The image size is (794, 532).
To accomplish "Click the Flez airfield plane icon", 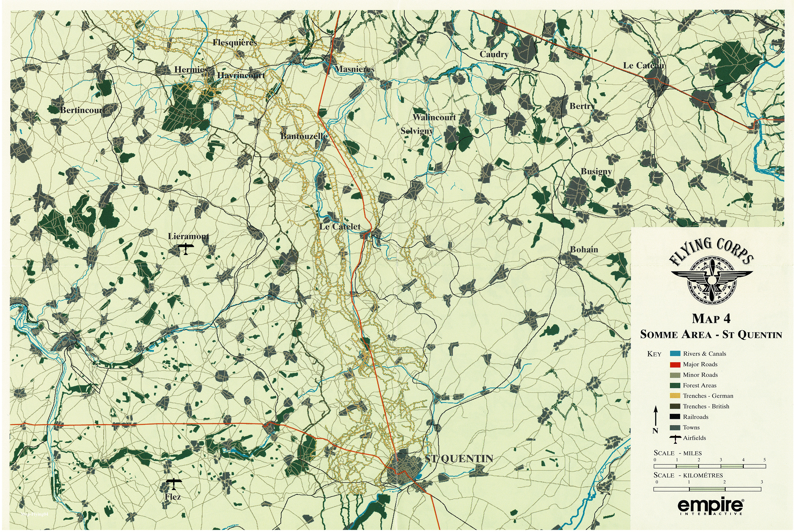I will [174, 484].
